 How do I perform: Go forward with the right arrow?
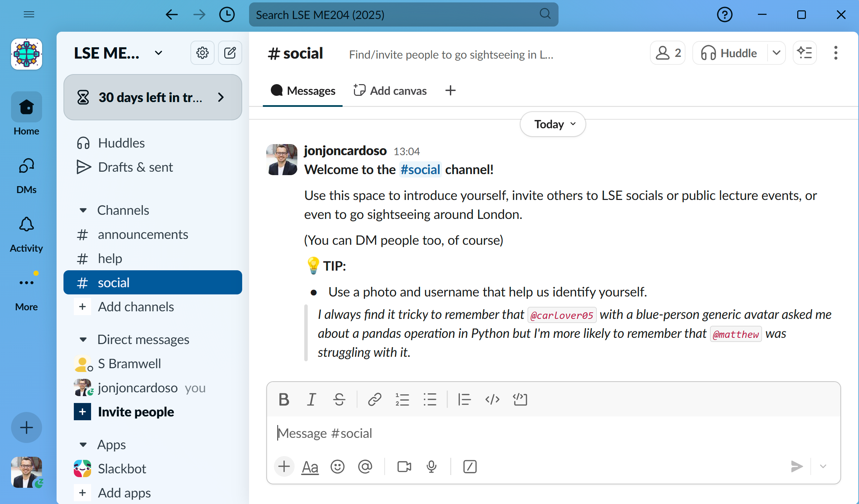pos(199,14)
